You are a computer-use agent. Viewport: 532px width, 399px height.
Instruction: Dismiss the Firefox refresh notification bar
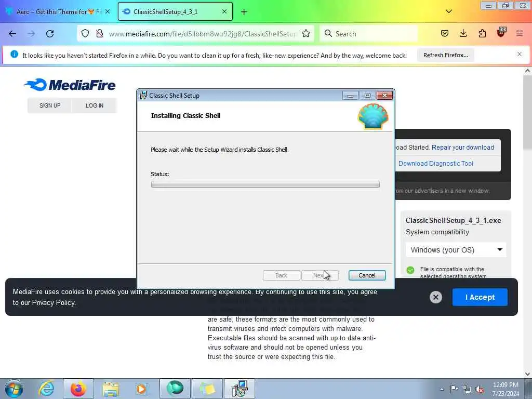[x=519, y=54]
